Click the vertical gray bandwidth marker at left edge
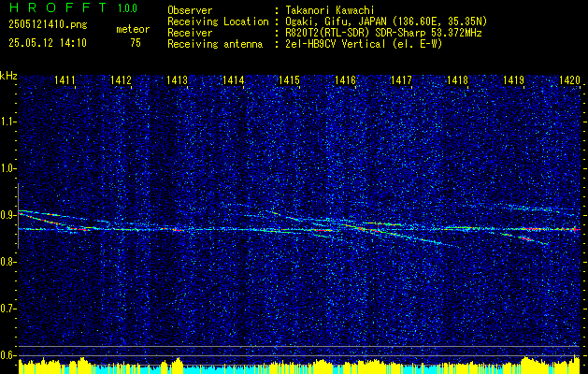 [18, 216]
